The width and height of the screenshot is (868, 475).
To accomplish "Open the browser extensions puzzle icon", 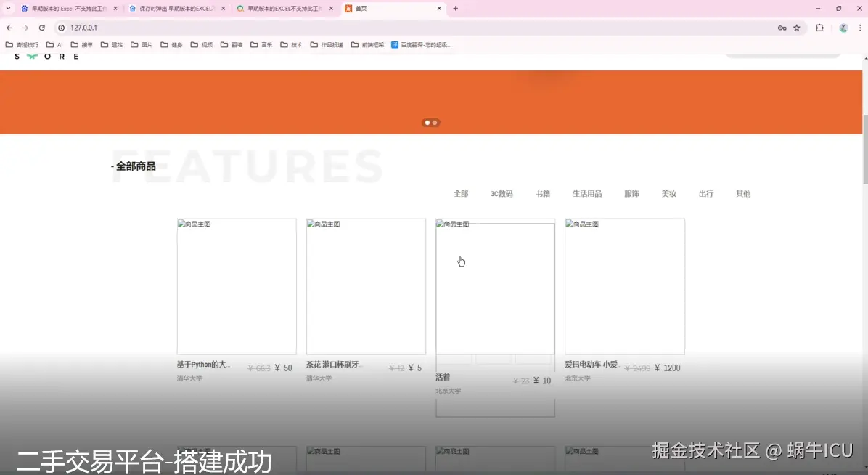I will pyautogui.click(x=819, y=28).
